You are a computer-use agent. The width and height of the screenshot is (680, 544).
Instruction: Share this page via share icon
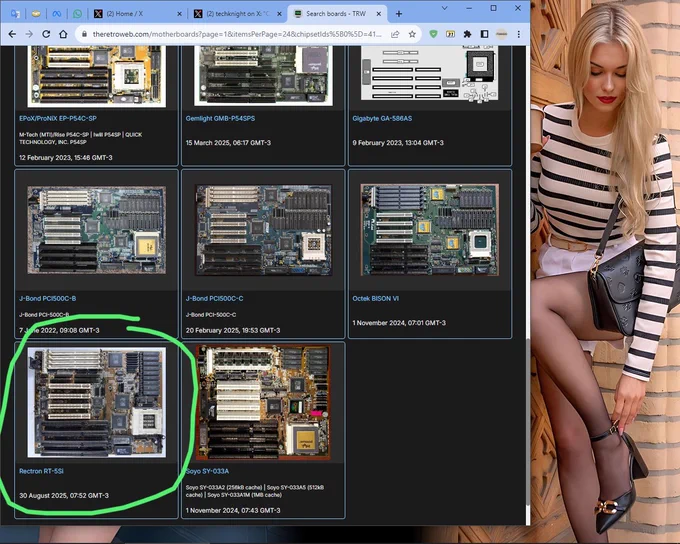point(395,34)
